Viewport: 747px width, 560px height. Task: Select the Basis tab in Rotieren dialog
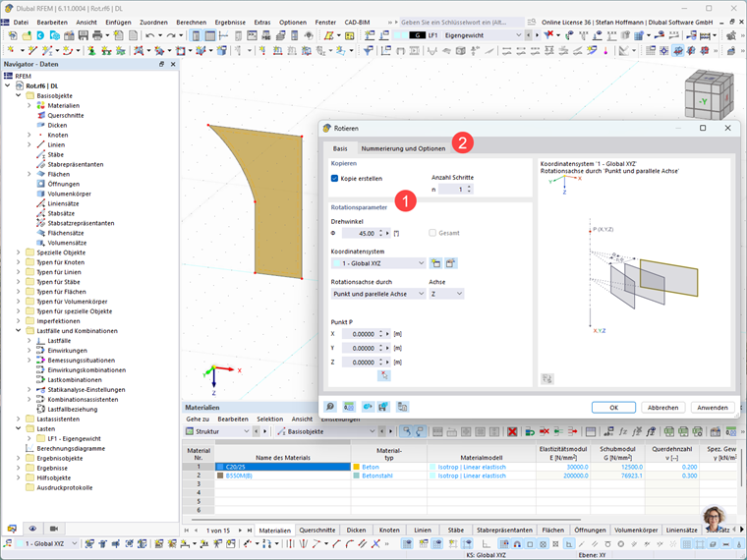click(x=340, y=148)
